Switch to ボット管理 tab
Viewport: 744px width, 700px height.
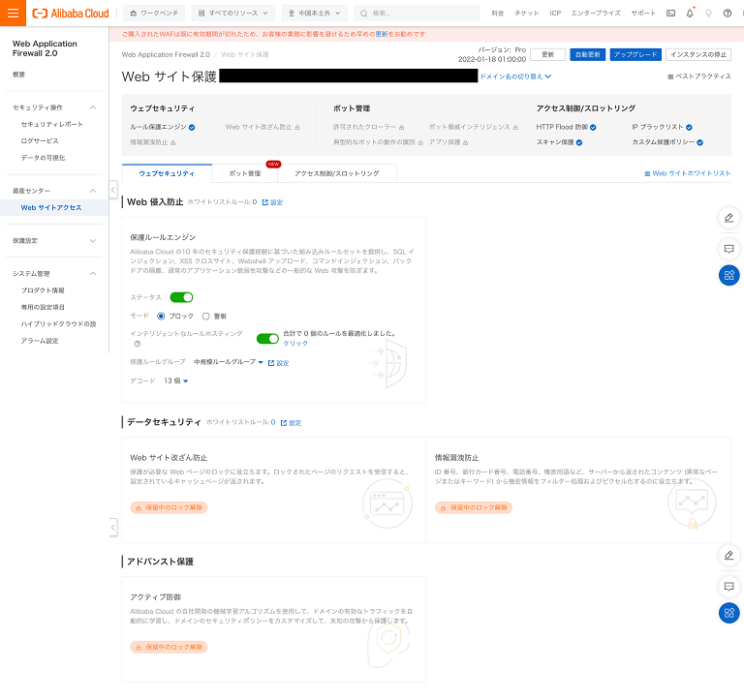tap(245, 173)
